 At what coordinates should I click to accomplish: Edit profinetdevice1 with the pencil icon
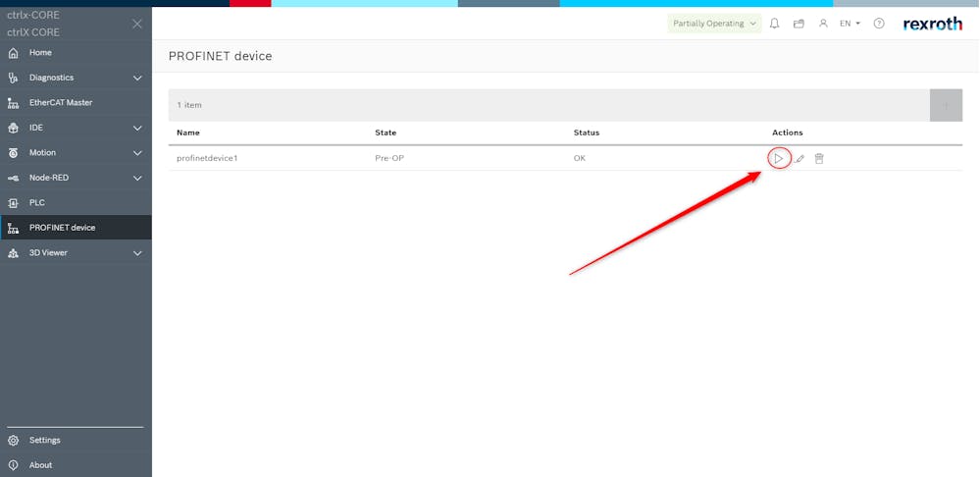click(799, 159)
